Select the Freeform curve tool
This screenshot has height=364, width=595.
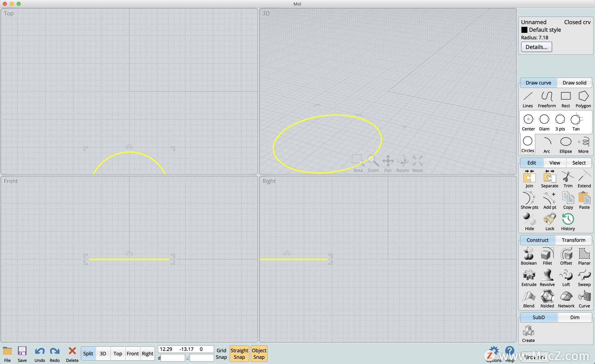click(547, 99)
